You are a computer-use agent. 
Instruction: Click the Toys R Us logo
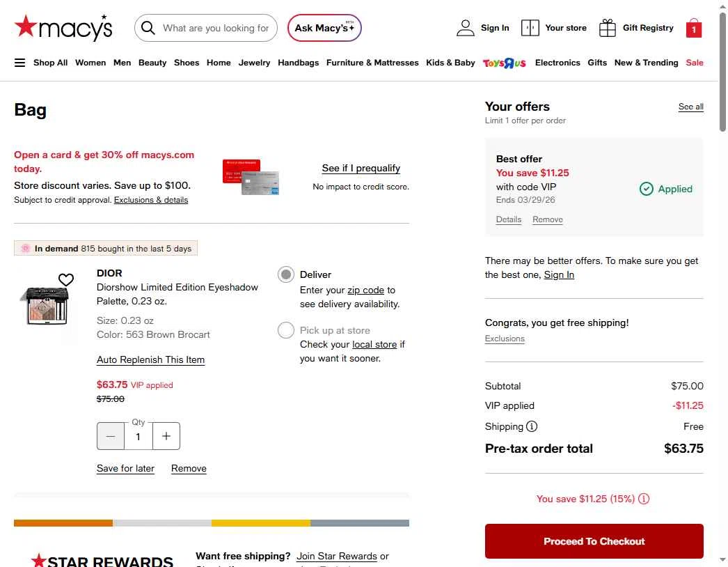(x=505, y=63)
